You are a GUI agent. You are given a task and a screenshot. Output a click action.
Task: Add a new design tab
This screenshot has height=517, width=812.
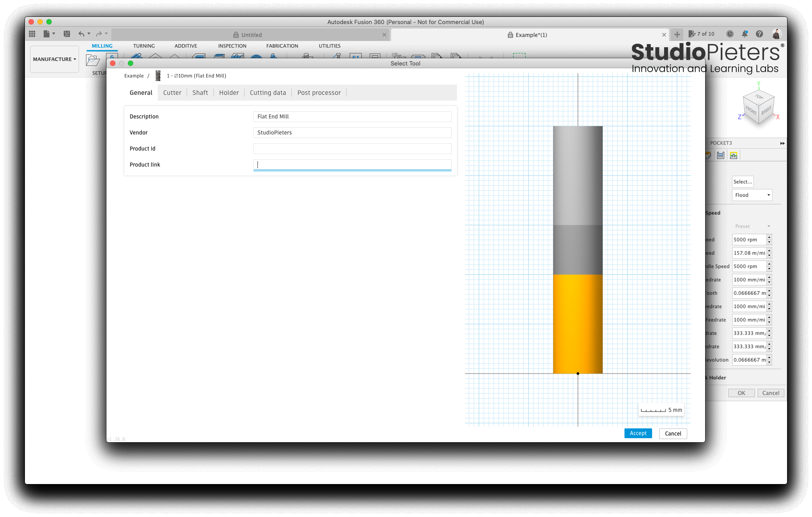[677, 34]
